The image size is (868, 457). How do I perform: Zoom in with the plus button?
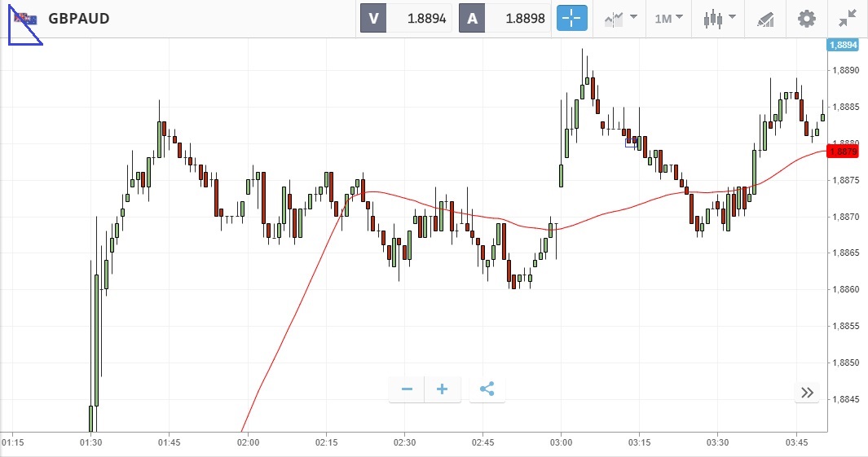pos(443,389)
